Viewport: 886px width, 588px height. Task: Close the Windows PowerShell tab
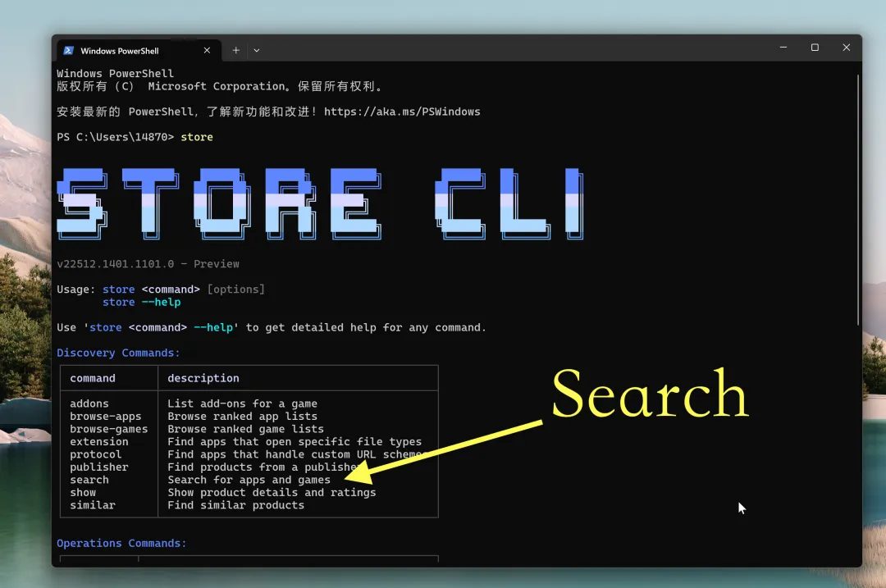[x=207, y=50]
